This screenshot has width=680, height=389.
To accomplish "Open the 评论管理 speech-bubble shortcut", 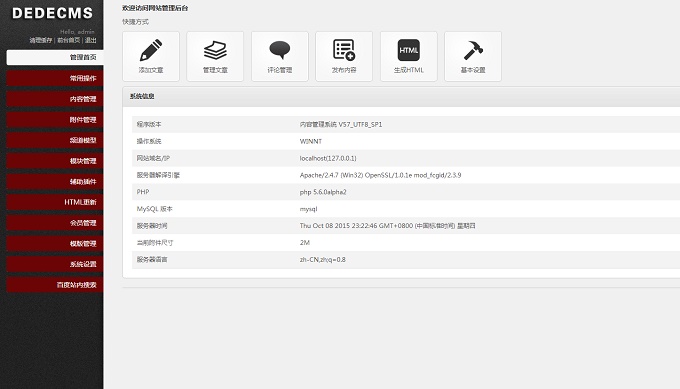I will tap(280, 56).
